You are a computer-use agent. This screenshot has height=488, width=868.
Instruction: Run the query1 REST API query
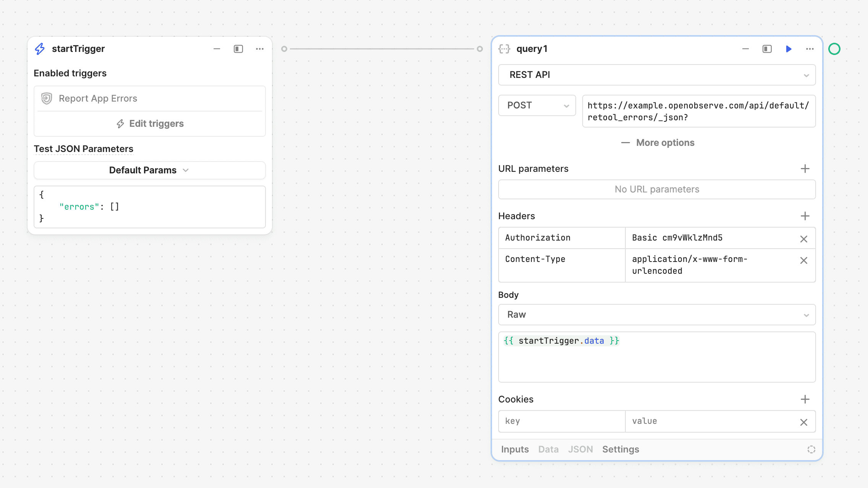tap(789, 49)
